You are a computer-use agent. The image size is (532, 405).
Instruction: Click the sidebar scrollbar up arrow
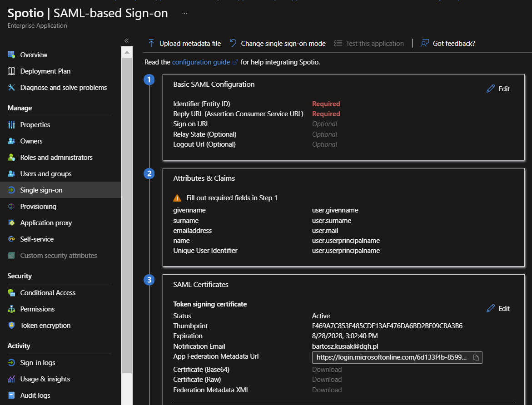coord(127,52)
